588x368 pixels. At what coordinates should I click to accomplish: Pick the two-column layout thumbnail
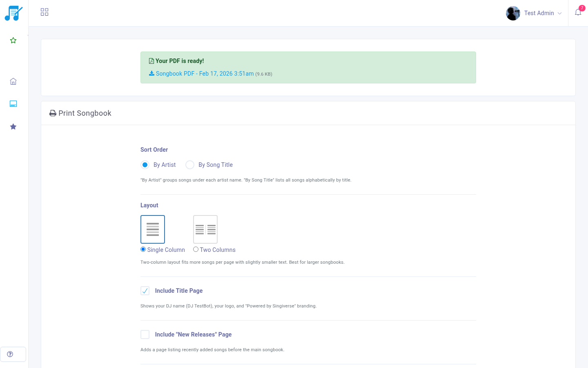205,229
